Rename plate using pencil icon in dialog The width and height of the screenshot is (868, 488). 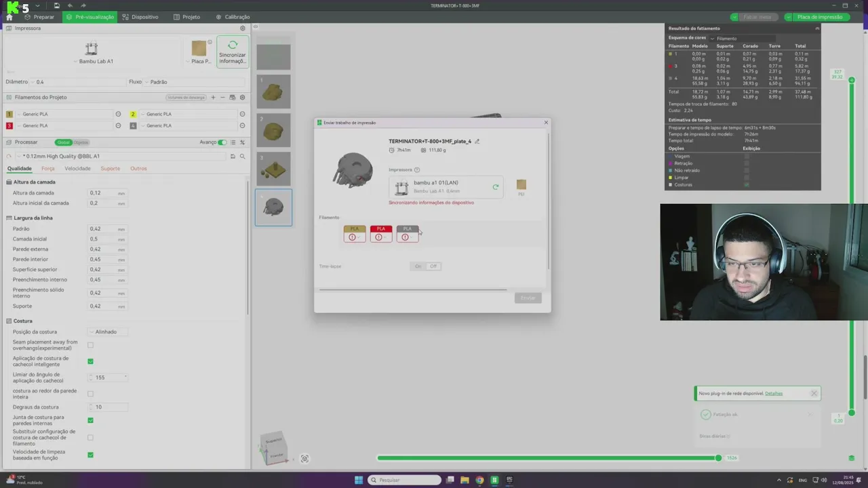pyautogui.click(x=477, y=141)
